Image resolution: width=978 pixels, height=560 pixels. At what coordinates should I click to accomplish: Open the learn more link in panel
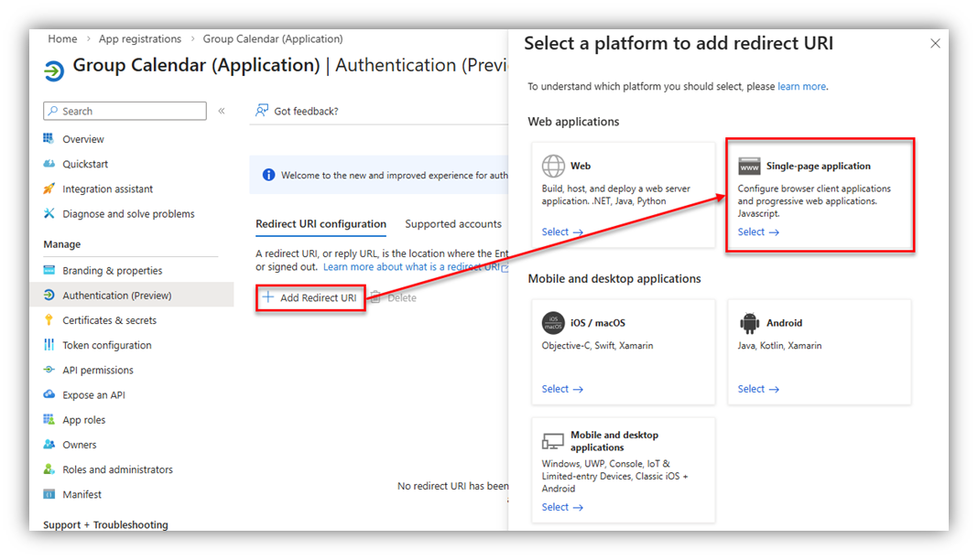(801, 87)
